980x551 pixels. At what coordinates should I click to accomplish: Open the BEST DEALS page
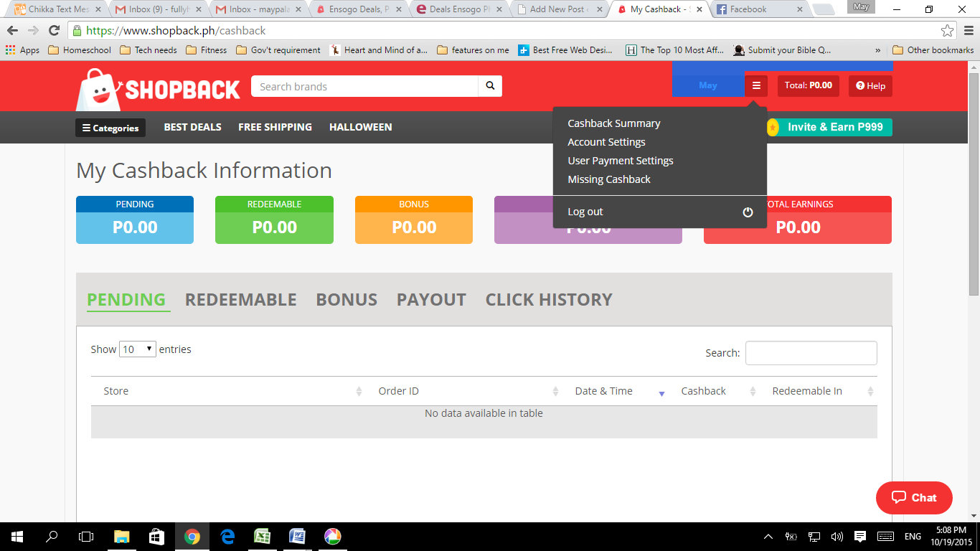pos(192,127)
